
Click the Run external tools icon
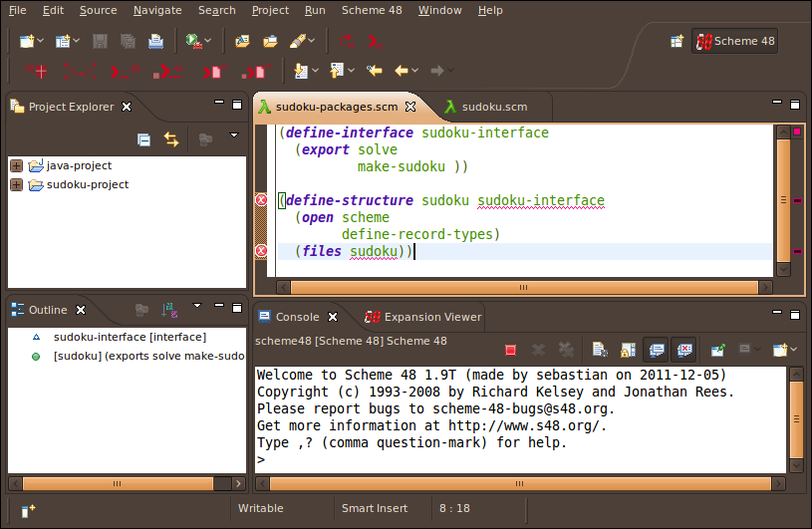193,41
